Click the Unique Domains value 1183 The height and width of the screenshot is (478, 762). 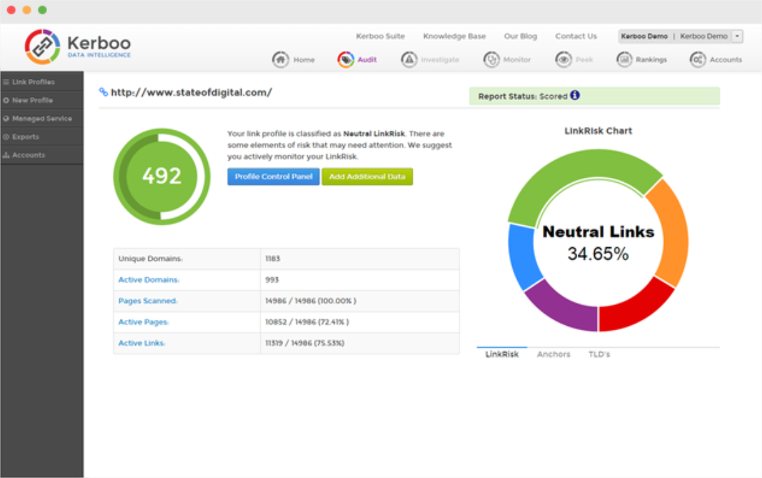273,258
